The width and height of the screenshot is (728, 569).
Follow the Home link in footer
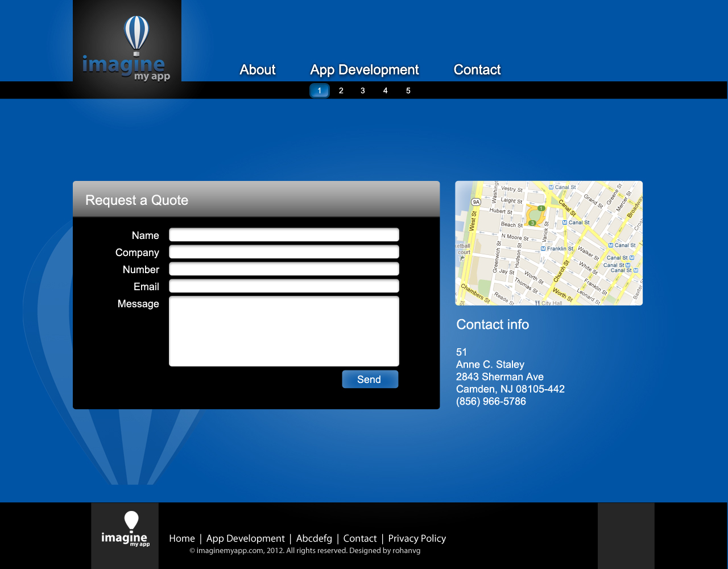pos(182,538)
